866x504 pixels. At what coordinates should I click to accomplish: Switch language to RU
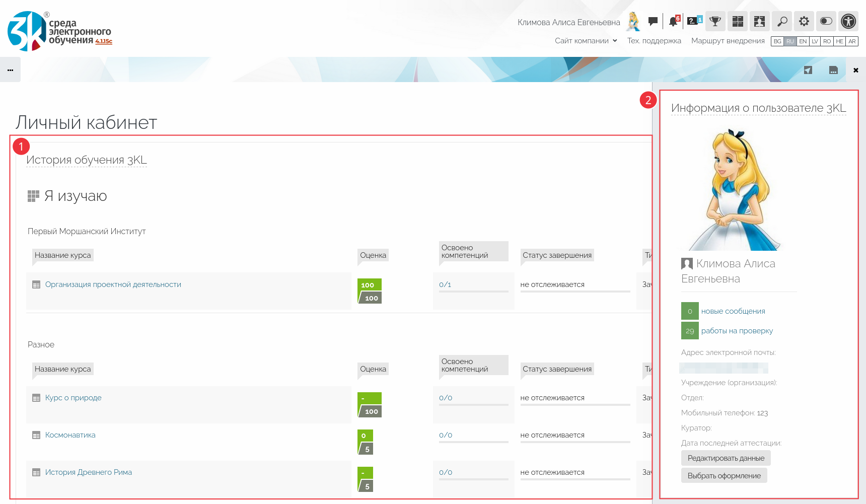pyautogui.click(x=790, y=41)
